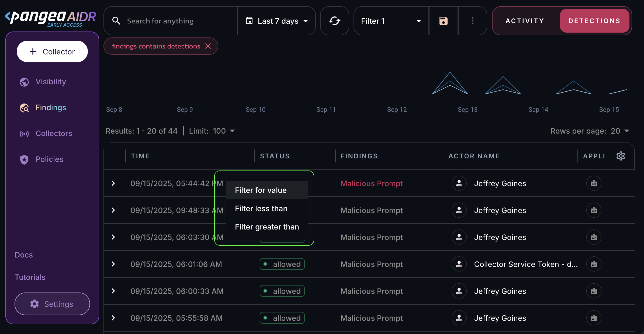
Task: Remove the findings contains detections filter chip
Action: [208, 46]
